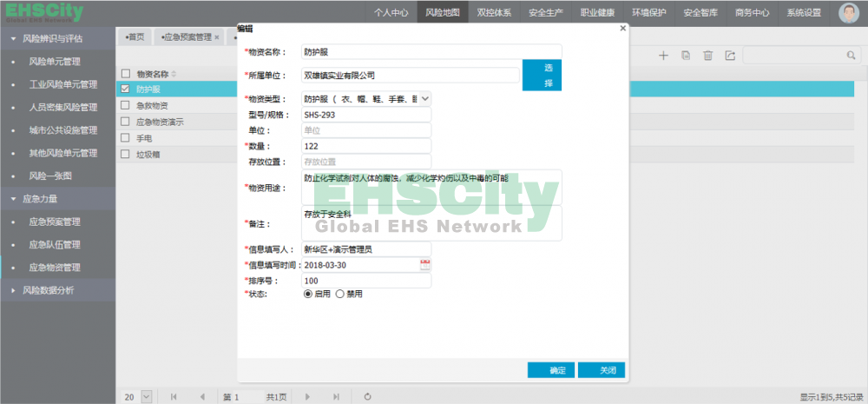
Task: Close the 编辑 dialog with the X icon
Action: (x=622, y=29)
